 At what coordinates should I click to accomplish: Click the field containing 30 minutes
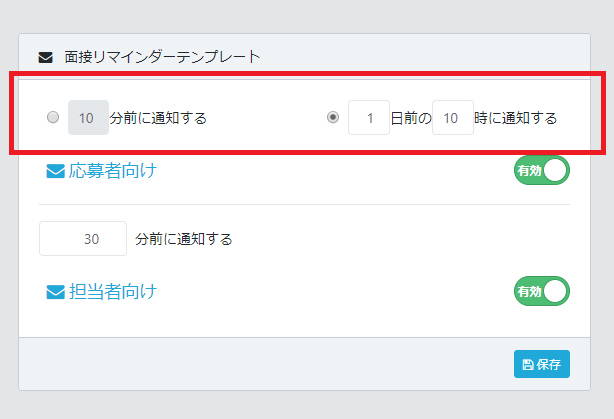[x=83, y=239]
